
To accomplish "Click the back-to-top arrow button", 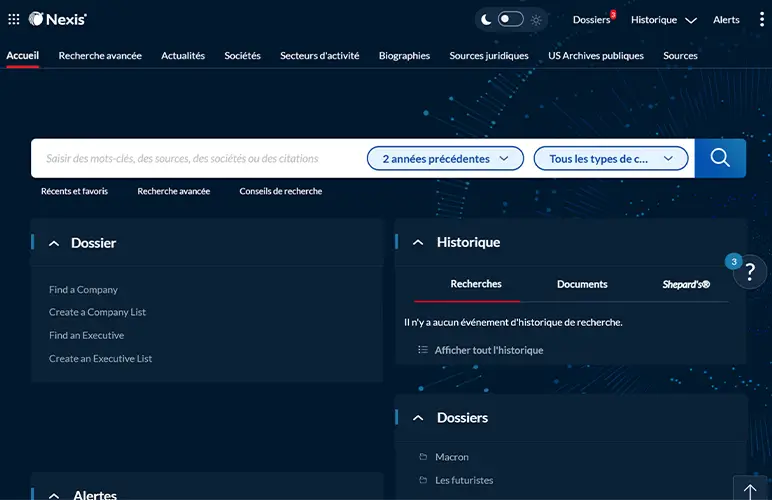I will tap(750, 489).
